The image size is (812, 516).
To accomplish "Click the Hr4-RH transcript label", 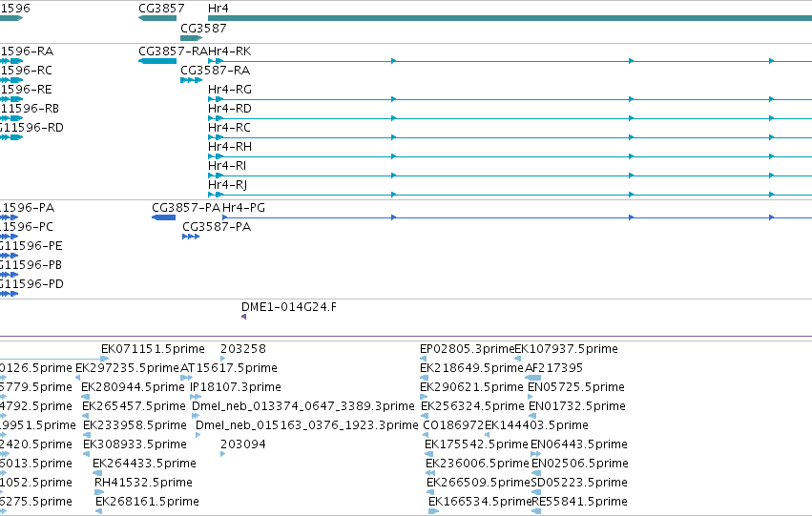I will [x=229, y=147].
